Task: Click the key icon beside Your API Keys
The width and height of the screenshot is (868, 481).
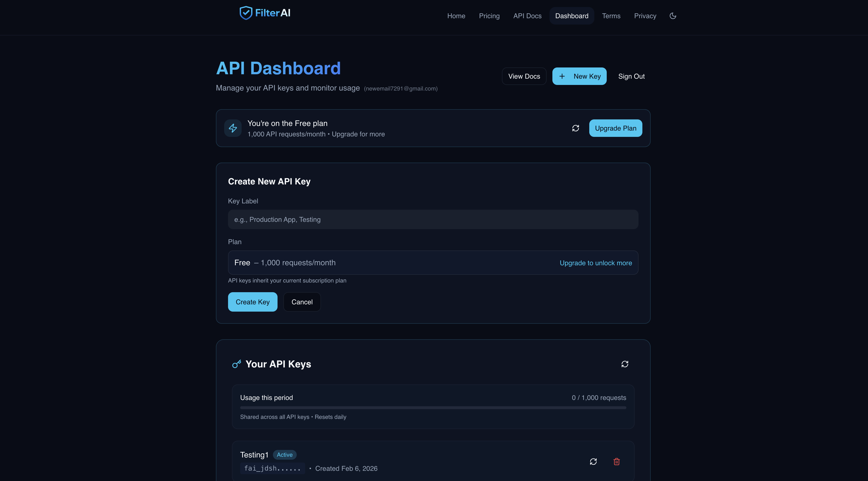Action: click(237, 364)
